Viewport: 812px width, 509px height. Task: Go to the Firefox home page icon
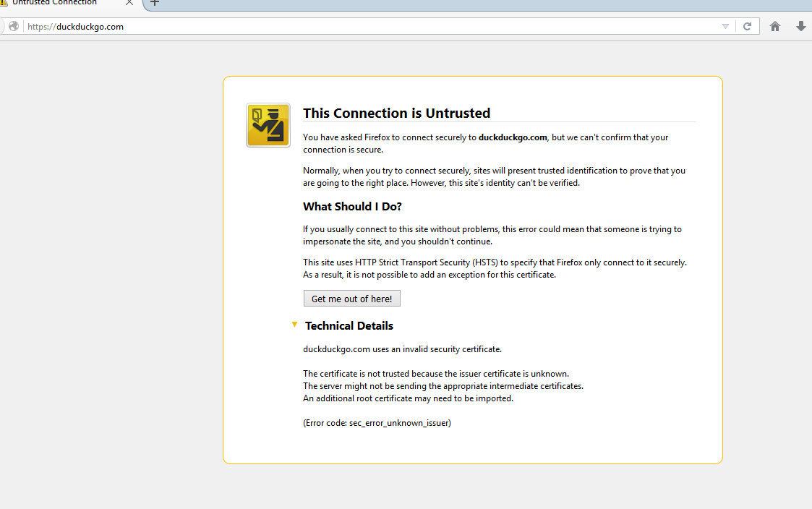point(774,26)
